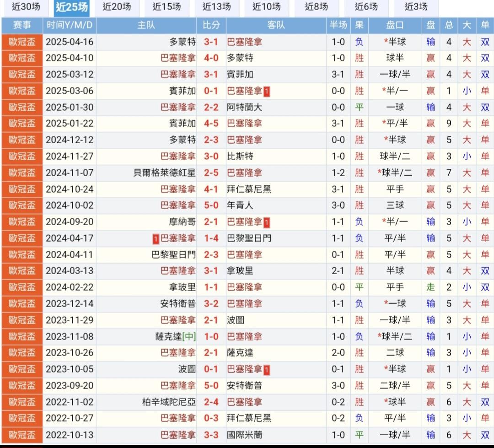Click the 4-5 score on 2025-01-22
494x448 pixels.
tap(211, 123)
